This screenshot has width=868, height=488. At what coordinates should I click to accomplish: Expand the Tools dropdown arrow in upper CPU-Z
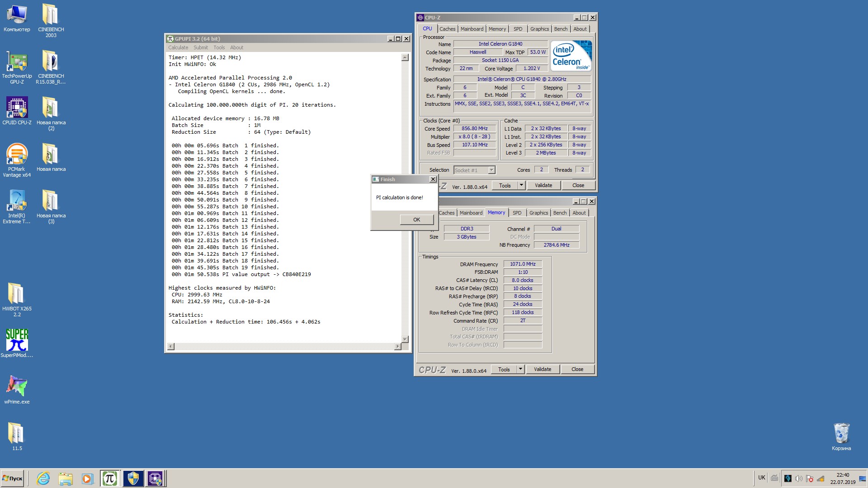click(x=521, y=186)
